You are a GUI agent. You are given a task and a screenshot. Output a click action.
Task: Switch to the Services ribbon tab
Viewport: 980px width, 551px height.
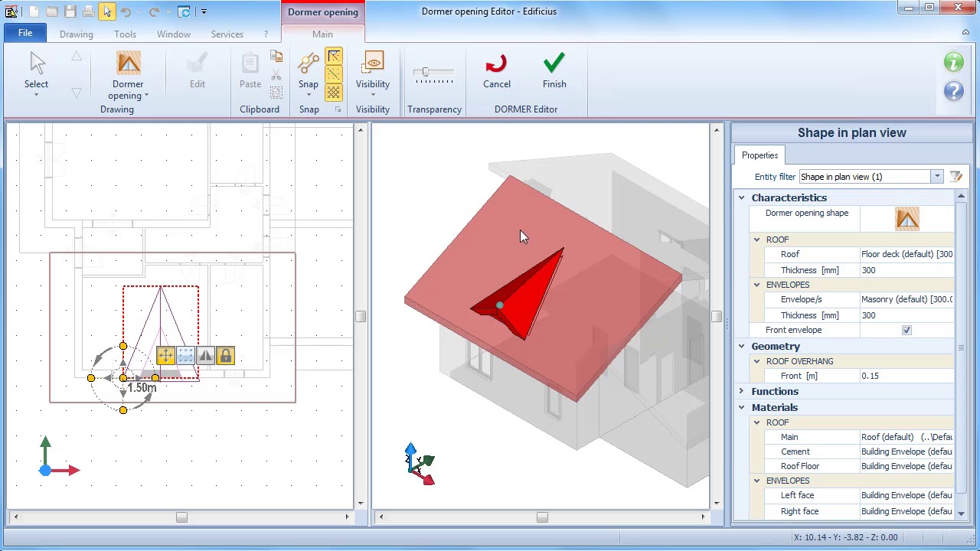[x=227, y=34]
